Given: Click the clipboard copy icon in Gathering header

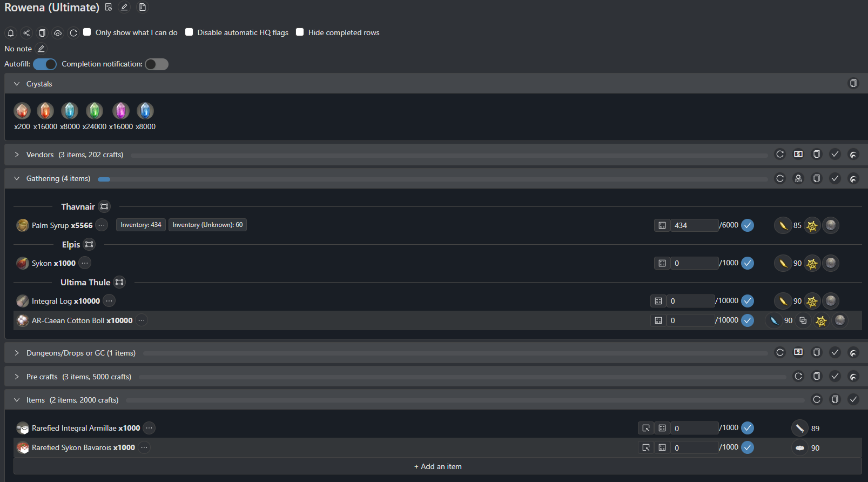Looking at the screenshot, I should point(817,178).
